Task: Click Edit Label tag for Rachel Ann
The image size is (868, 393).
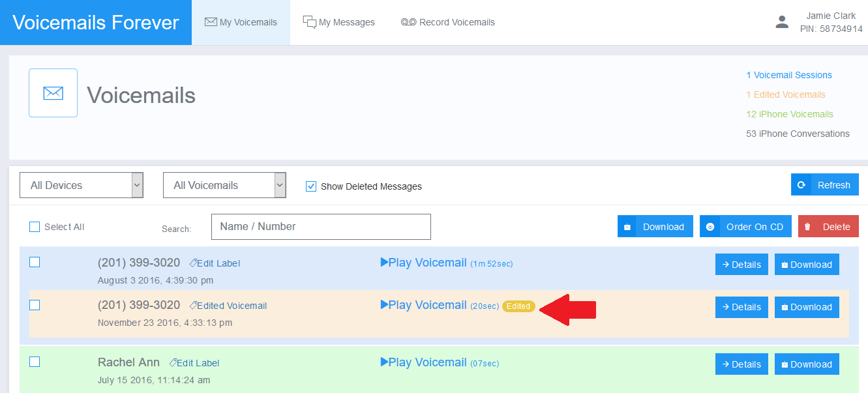Action: [194, 363]
